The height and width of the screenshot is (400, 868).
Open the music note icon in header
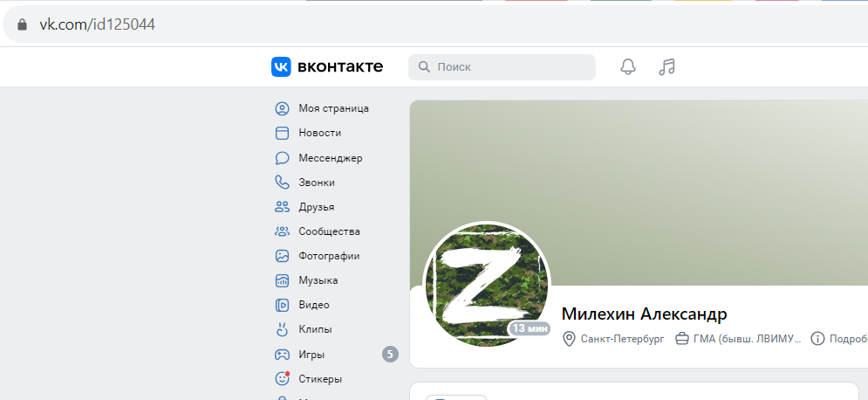pos(667,67)
